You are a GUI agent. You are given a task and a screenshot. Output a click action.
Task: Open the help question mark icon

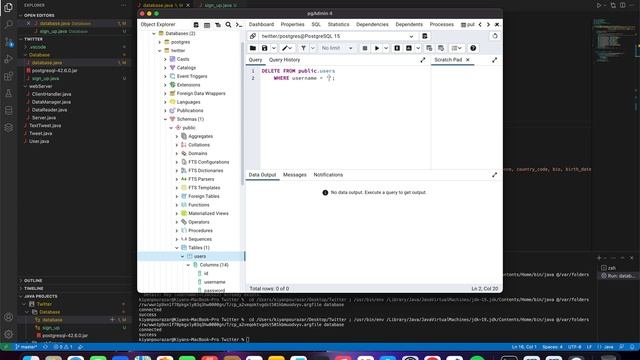point(473,48)
